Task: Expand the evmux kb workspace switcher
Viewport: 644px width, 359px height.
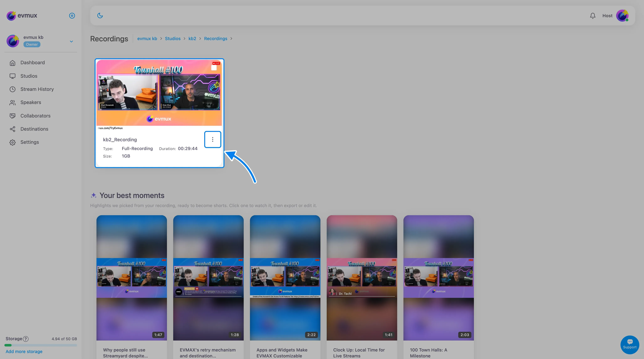Action: pos(71,41)
